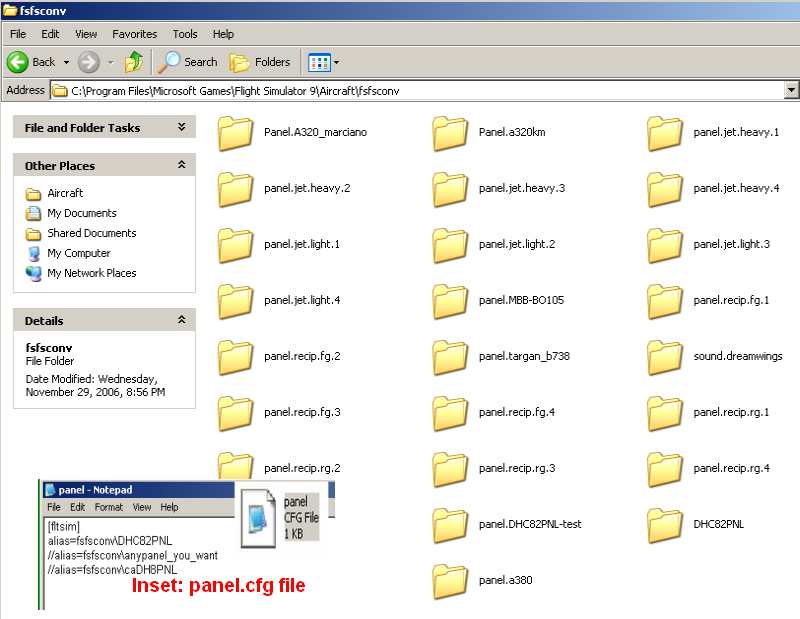Click the Back arrow toolbar icon
800x619 pixels.
pos(18,62)
